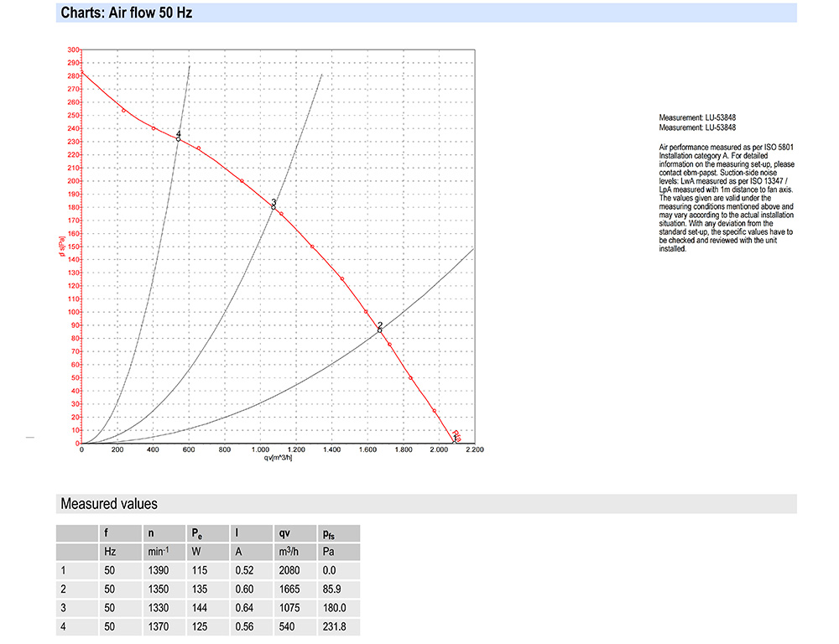Click the red rotated pressure y-axis label
This screenshot has width=839, height=644.
63,247
